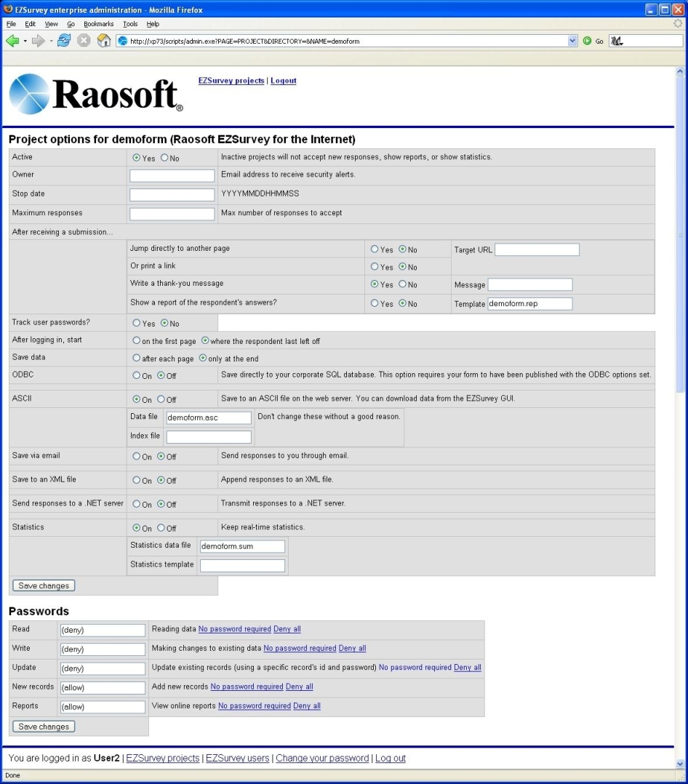Image resolution: width=688 pixels, height=784 pixels.
Task: Select Yes for Track user passwords
Action: tap(136, 323)
